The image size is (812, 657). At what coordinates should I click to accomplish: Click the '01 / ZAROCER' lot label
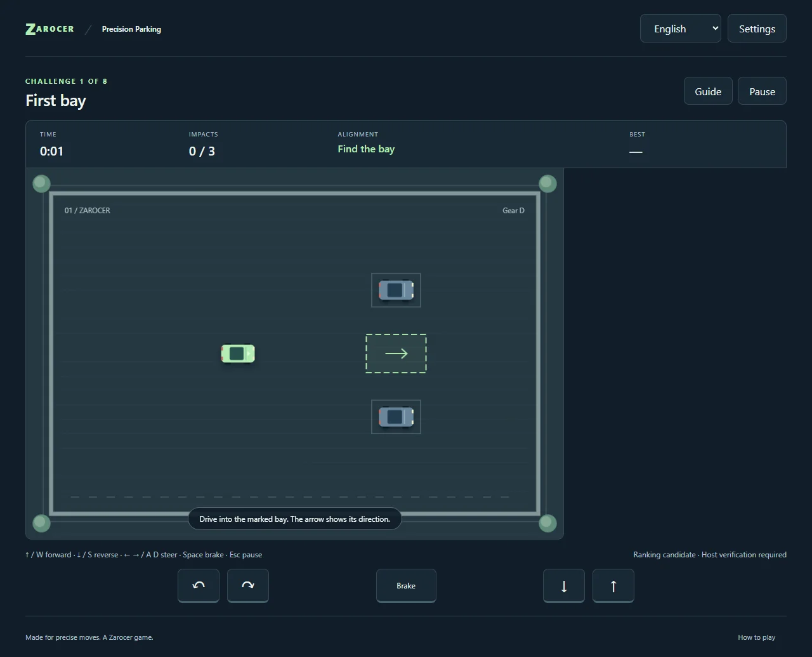(x=88, y=211)
